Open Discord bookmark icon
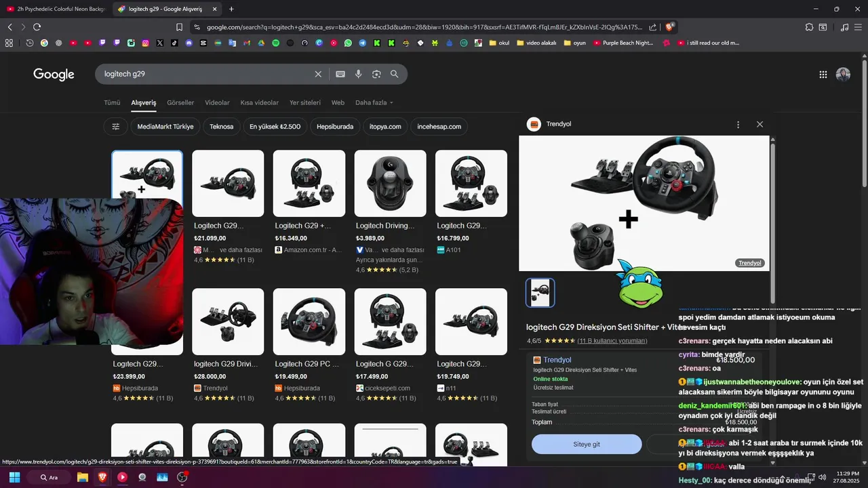868x488 pixels. (x=189, y=43)
